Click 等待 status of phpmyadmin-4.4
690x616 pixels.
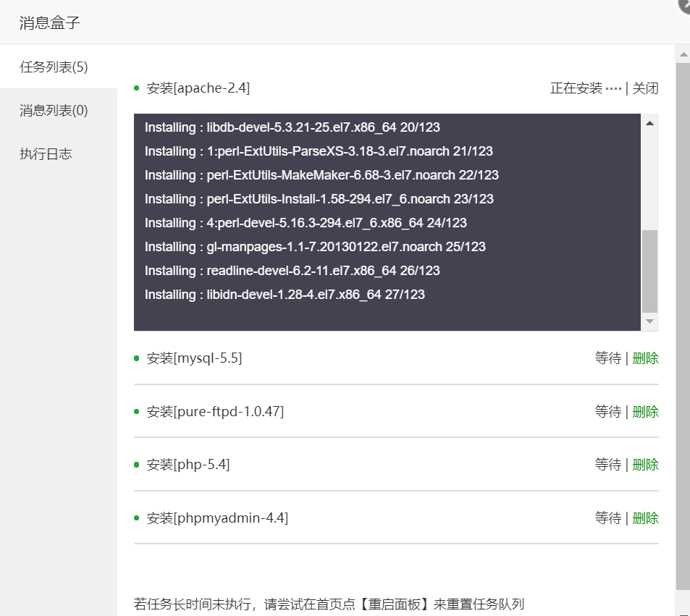[607, 518]
